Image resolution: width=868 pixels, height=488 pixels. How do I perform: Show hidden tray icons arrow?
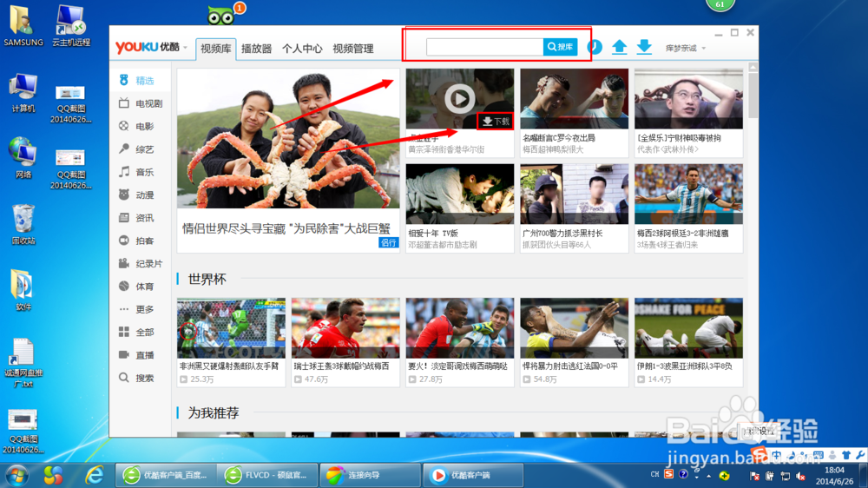pyautogui.click(x=708, y=475)
